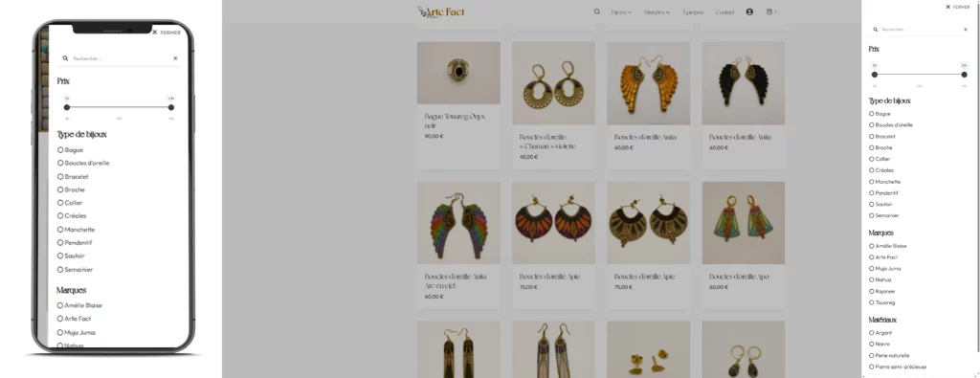Expand the Bijoux dropdown menu
Screen dimensions: 980x378
(x=621, y=11)
